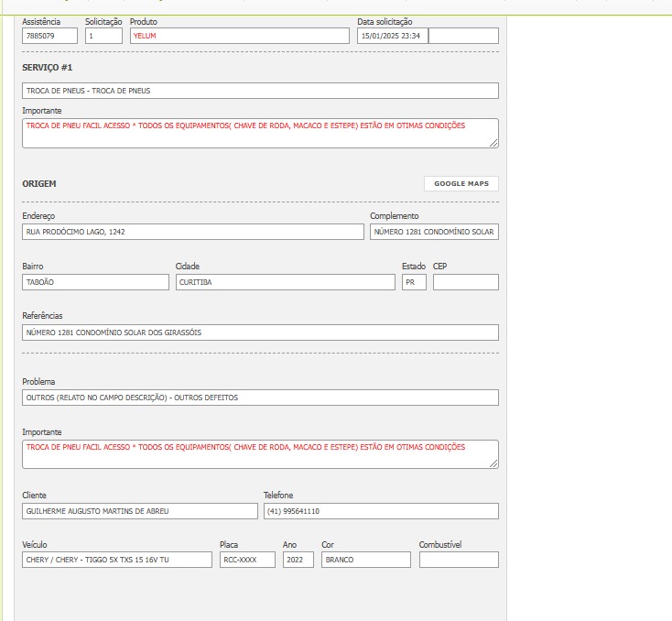672x621 pixels.
Task: Select the Complemento field
Action: [434, 232]
